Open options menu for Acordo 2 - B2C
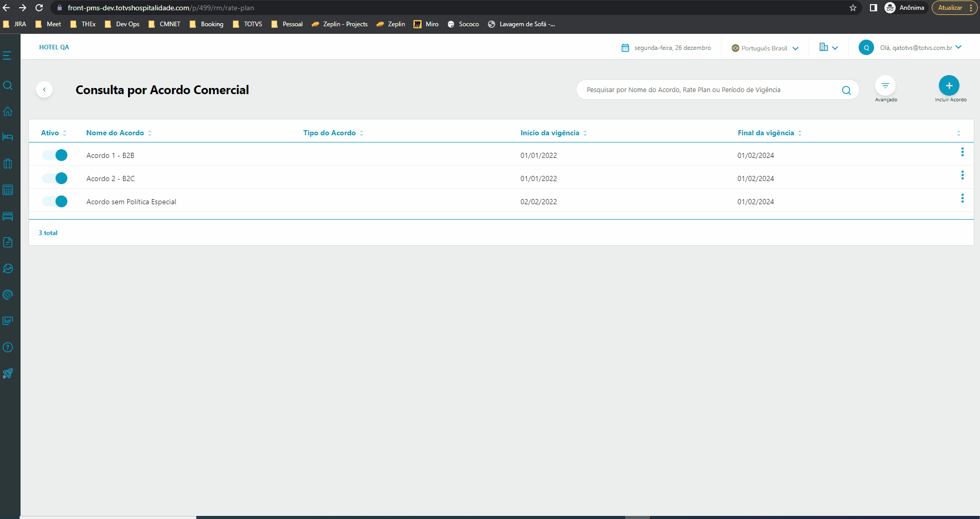980x519 pixels. pyautogui.click(x=963, y=175)
